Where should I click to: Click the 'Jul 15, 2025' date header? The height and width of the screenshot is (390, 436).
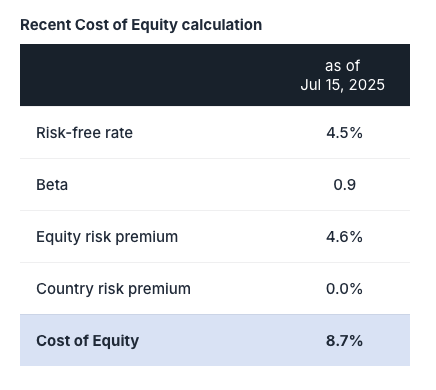point(342,85)
